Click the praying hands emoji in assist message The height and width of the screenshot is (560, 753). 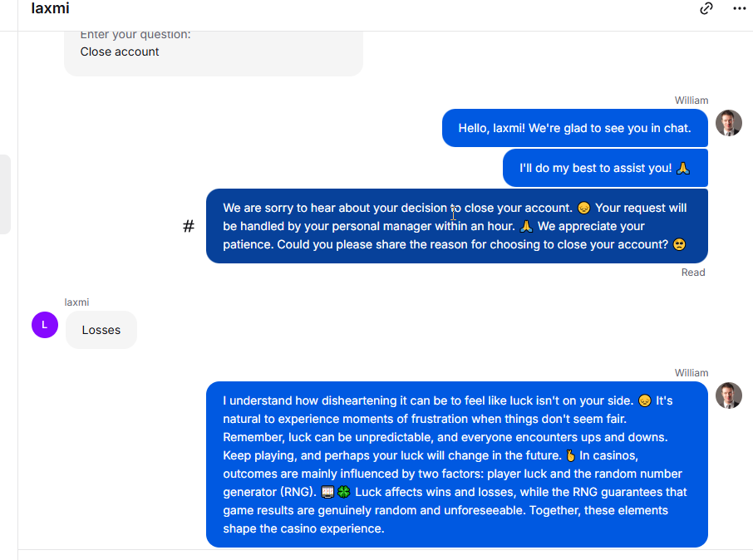point(683,168)
